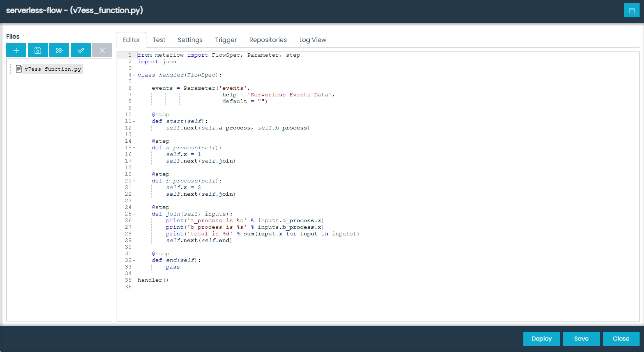Open the Settings tab

[190, 40]
